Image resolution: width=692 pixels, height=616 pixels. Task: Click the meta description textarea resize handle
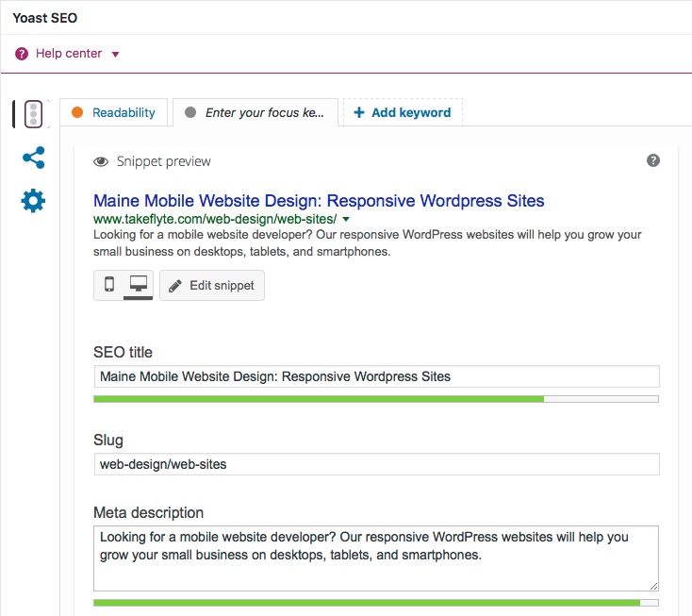point(653,586)
